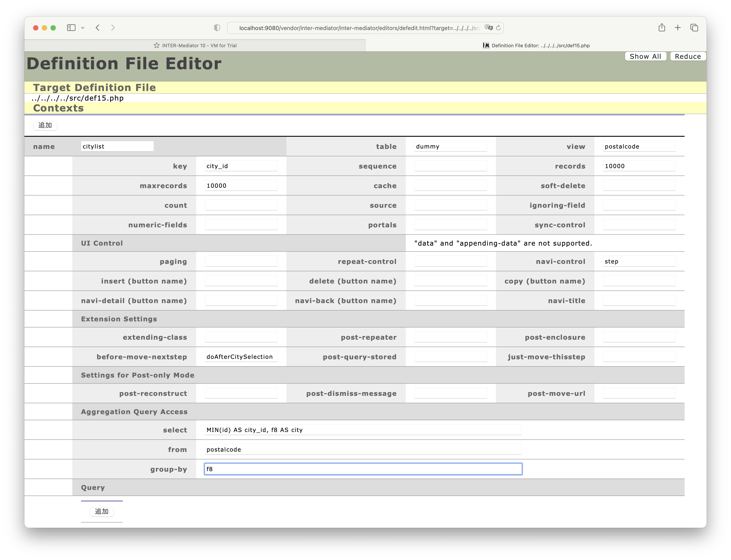The image size is (731, 560).
Task: Edit the key field containing city_id
Action: [241, 166]
